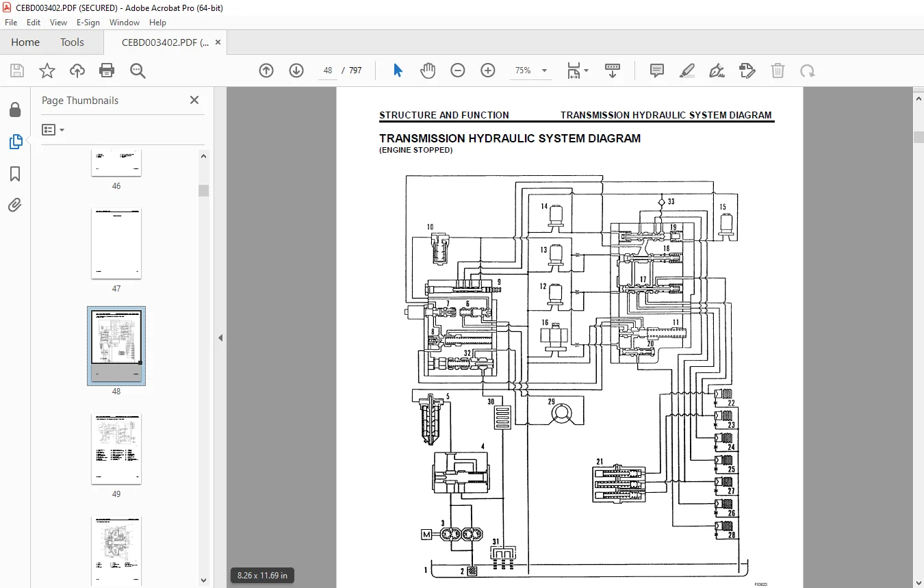This screenshot has width=924, height=588.
Task: Click the '8.26 x 11.69 in' page size label
Action: (262, 575)
